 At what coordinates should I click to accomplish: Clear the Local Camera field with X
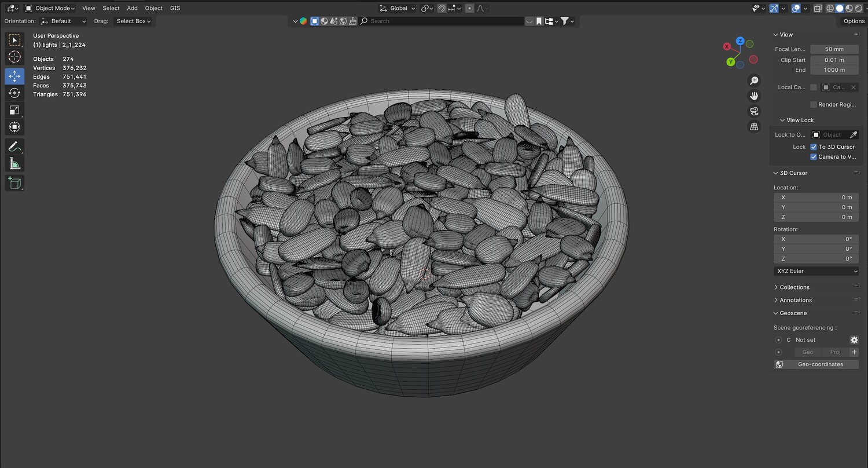(854, 87)
